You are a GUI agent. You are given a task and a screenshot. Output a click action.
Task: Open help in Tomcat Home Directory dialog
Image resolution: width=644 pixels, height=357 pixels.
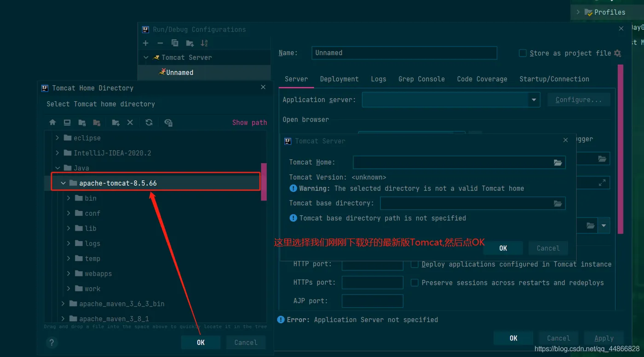pos(52,342)
